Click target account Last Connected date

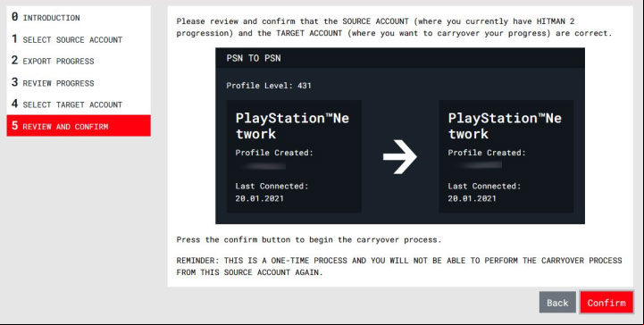click(x=472, y=198)
